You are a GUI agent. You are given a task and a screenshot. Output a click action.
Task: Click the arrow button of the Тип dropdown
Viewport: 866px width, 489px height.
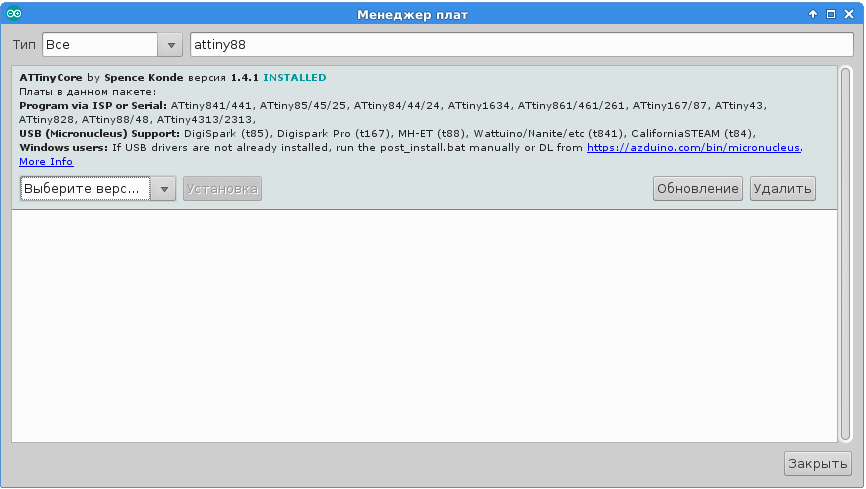click(x=170, y=45)
